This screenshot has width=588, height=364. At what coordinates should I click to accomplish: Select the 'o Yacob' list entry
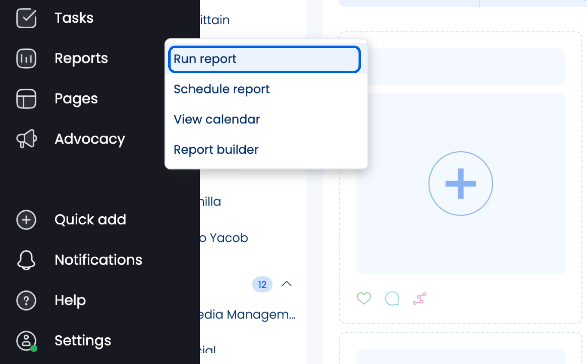tap(224, 238)
